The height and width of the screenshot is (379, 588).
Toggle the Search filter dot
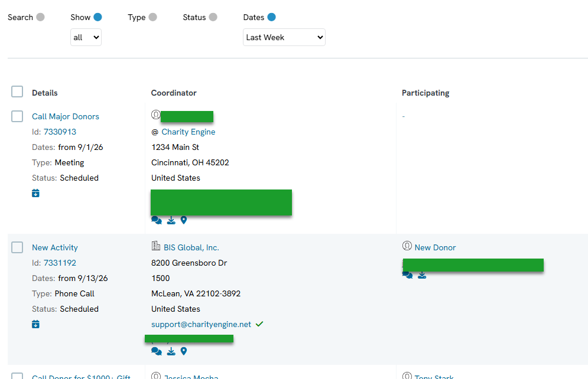pos(41,17)
